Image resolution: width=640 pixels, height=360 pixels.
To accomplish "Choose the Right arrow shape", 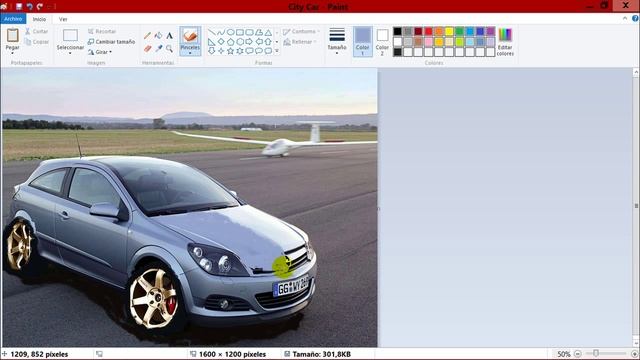I will tap(249, 42).
